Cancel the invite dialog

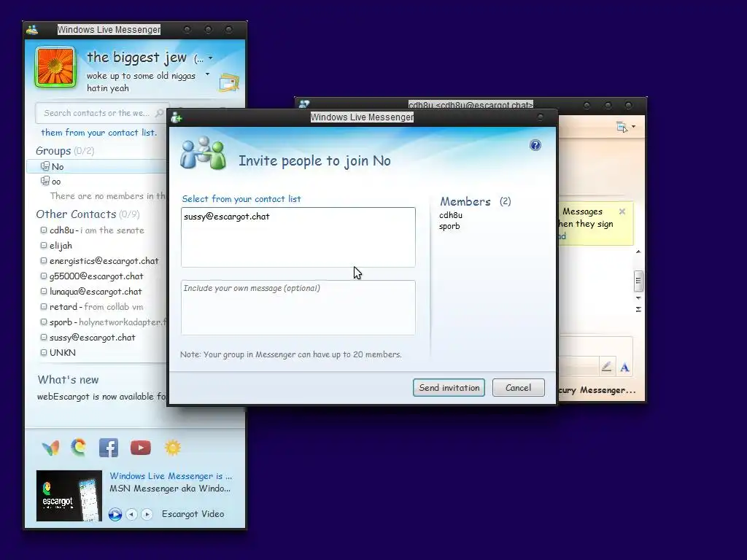tap(518, 388)
